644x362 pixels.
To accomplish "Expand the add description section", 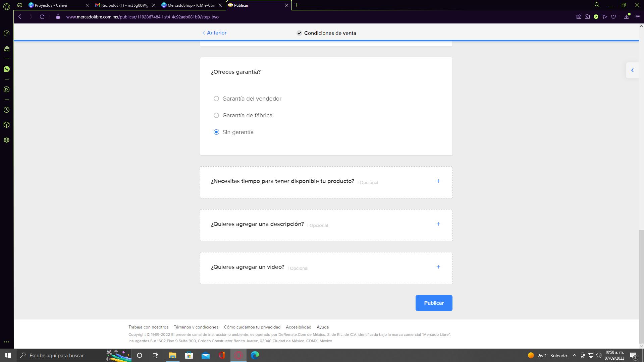I will point(438,224).
